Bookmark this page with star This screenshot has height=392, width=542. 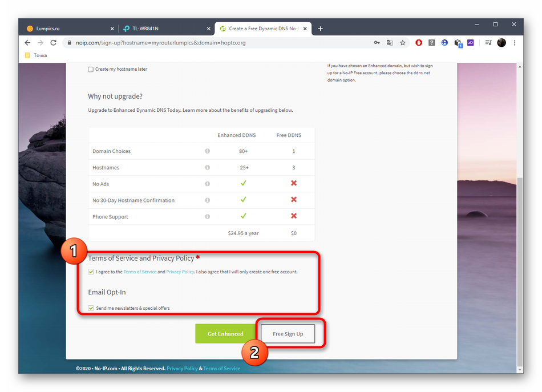click(403, 43)
